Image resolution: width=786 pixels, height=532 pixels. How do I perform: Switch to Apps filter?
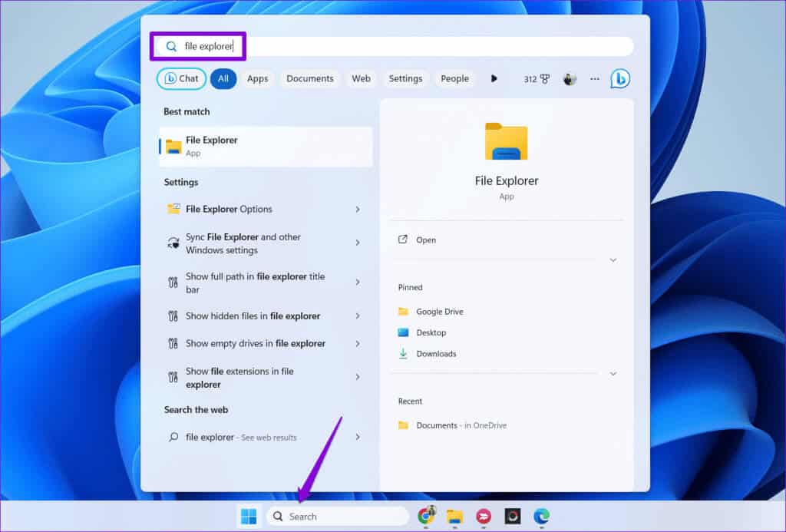[x=258, y=79]
